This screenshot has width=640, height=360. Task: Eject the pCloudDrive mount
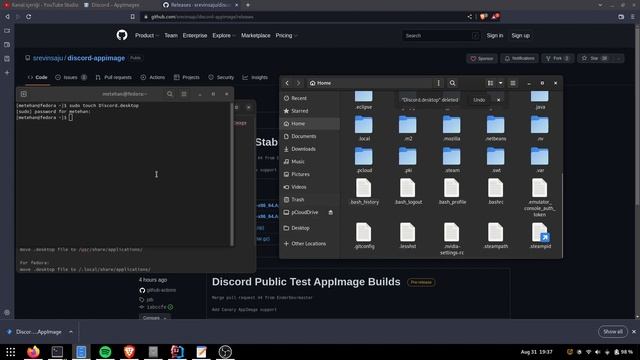pos(331,212)
